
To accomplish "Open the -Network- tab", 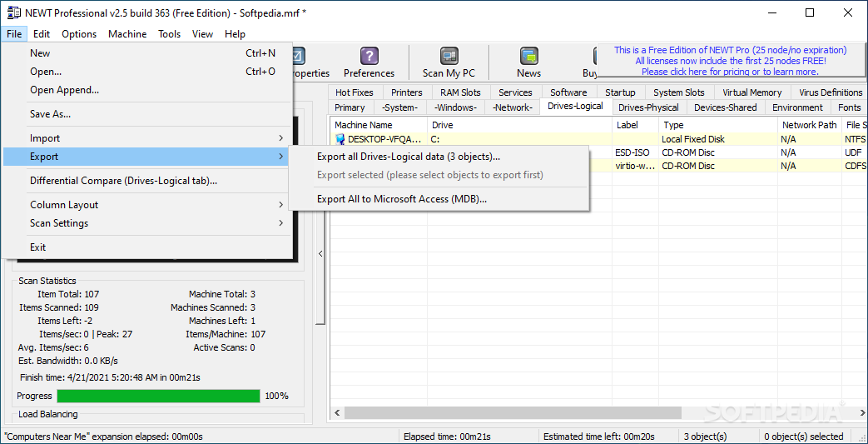I will 513,107.
